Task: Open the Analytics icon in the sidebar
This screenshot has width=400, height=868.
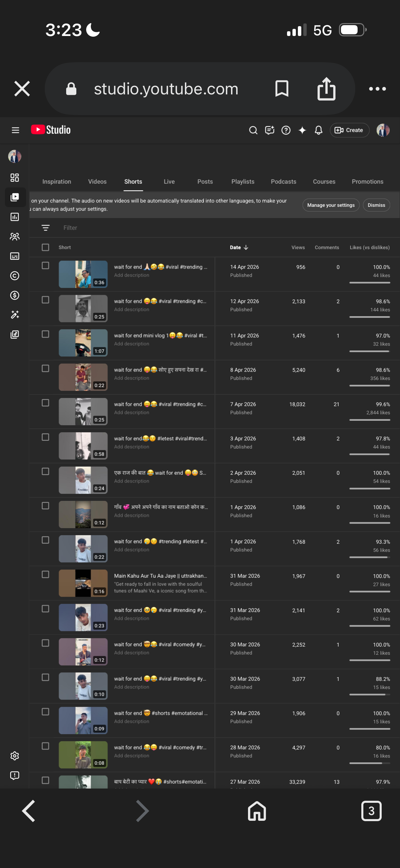Action: (15, 217)
